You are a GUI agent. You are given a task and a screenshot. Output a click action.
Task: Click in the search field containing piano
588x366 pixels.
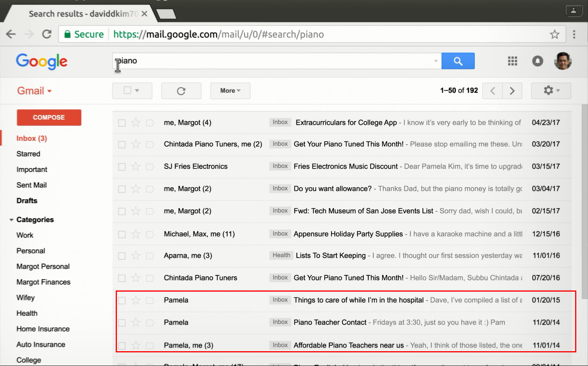tap(273, 61)
